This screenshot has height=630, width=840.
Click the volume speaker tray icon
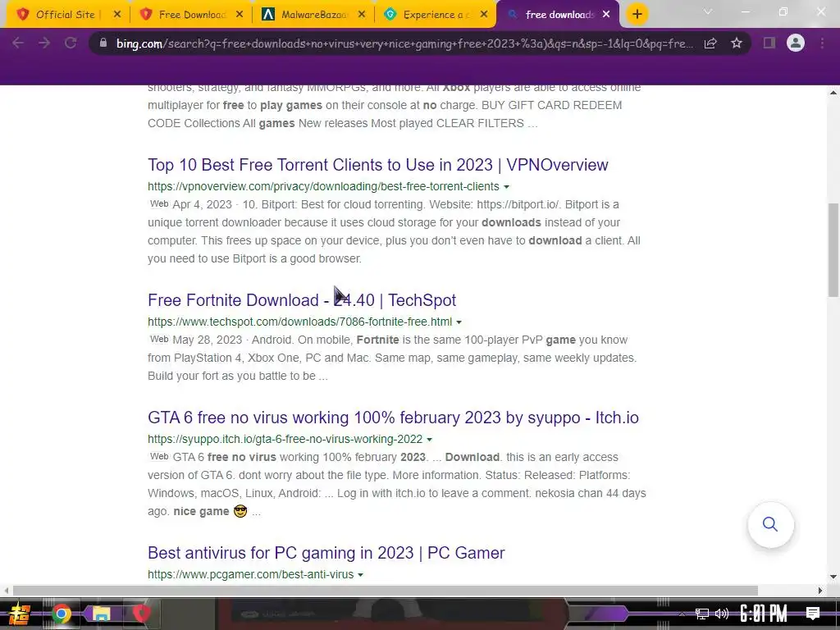click(x=722, y=614)
